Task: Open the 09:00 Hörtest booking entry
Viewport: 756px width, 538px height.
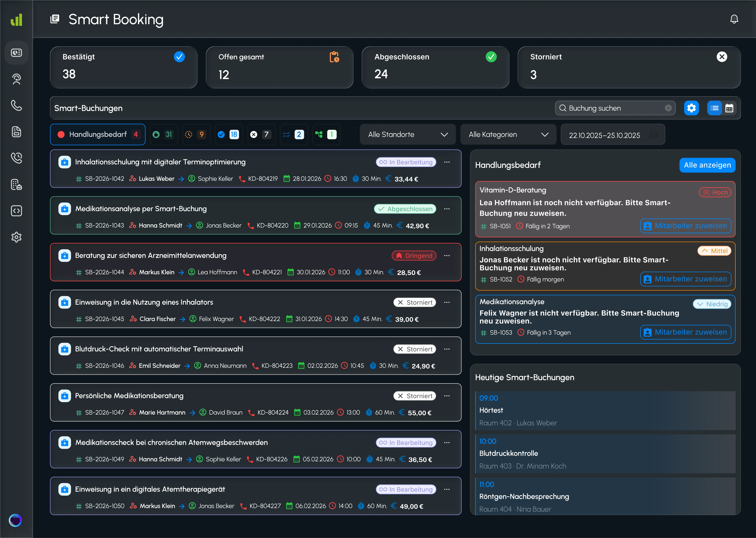Action: [x=605, y=410]
